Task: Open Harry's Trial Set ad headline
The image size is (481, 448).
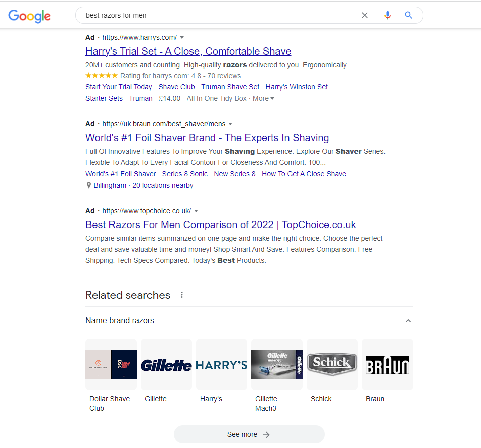Action: point(188,51)
